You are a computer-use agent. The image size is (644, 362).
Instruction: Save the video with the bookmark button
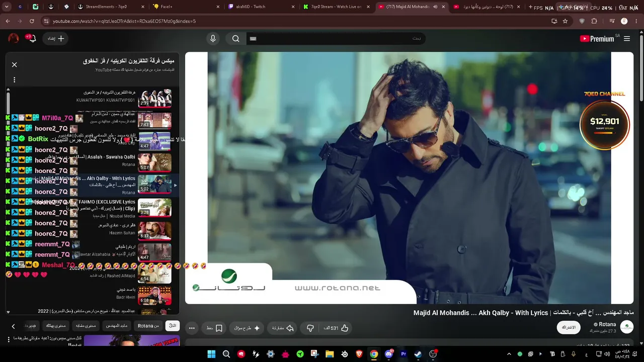tap(215, 328)
